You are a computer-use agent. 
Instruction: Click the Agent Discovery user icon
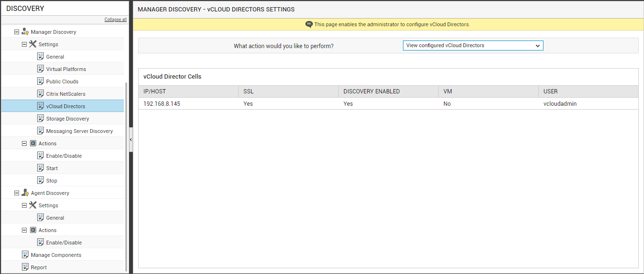coord(25,193)
